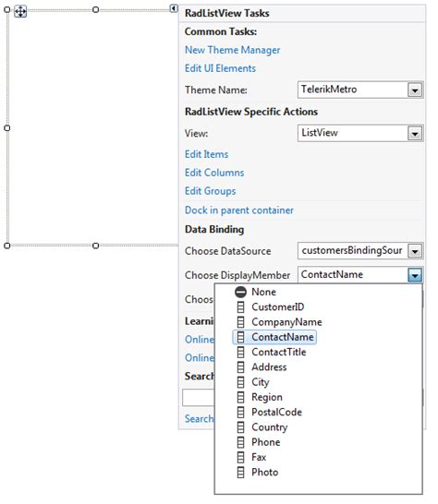The width and height of the screenshot is (438, 504).
Task: Click the bottom-left resize handle
Action: (x=7, y=246)
